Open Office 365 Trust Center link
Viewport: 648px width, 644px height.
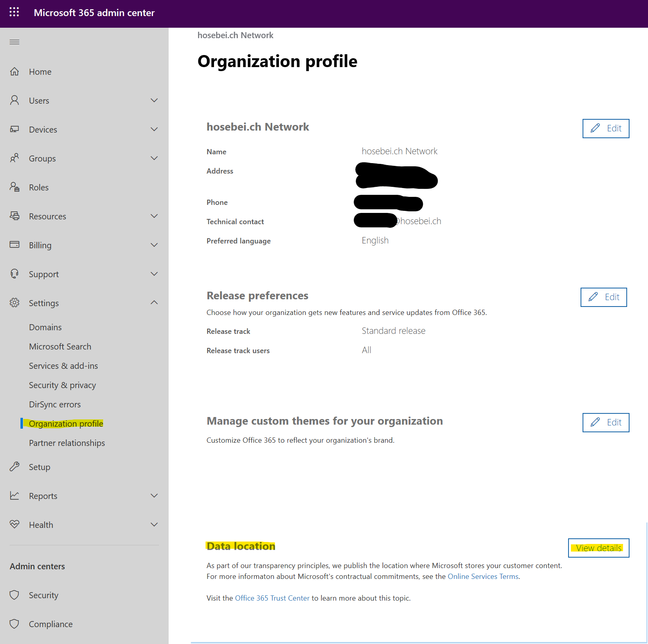(272, 598)
